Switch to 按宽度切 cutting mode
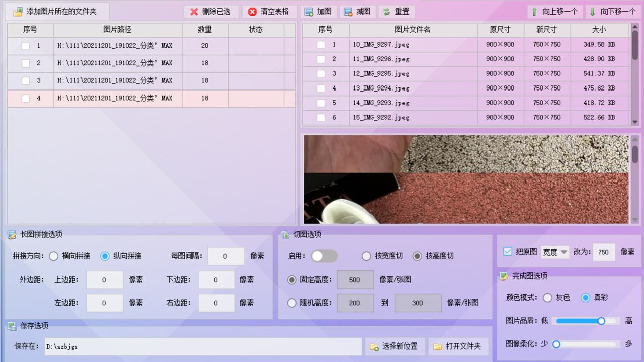Image resolution: width=644 pixels, height=362 pixels. [x=366, y=256]
